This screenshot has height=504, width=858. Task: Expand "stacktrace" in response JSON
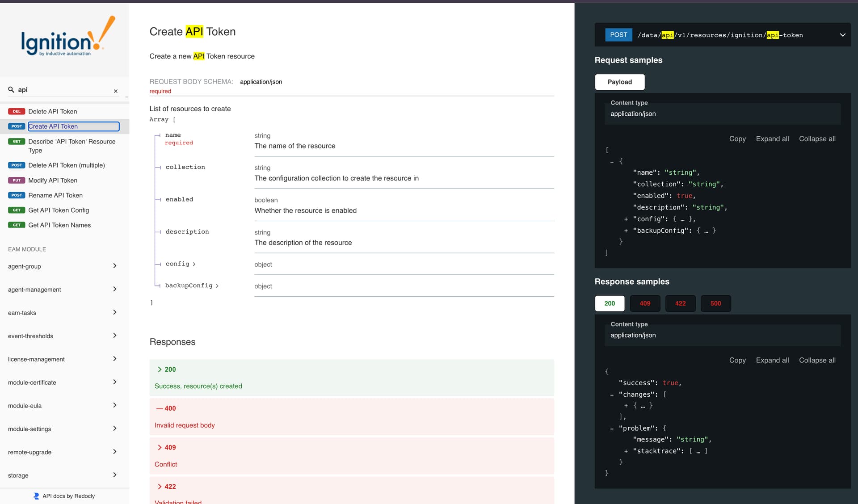tap(626, 451)
